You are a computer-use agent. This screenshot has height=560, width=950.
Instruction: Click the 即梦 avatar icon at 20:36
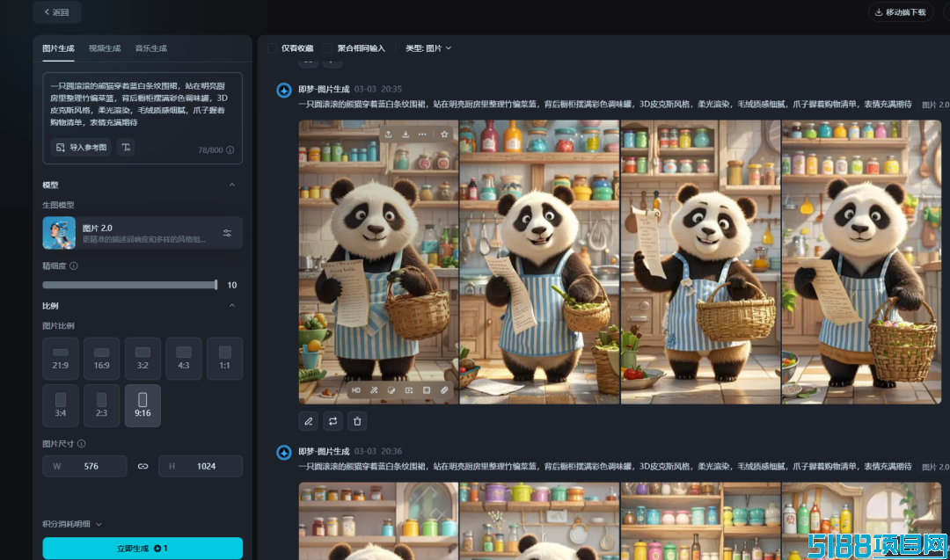pos(284,452)
